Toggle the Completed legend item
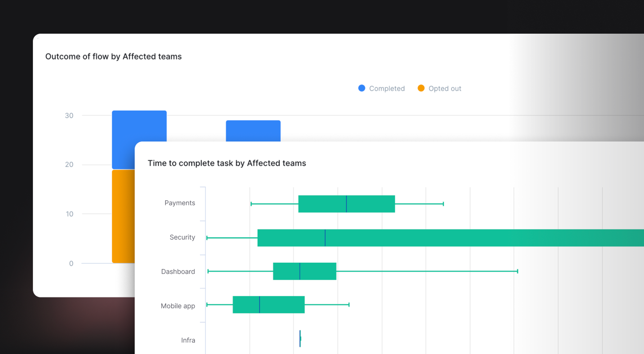The height and width of the screenshot is (354, 644). click(x=386, y=89)
